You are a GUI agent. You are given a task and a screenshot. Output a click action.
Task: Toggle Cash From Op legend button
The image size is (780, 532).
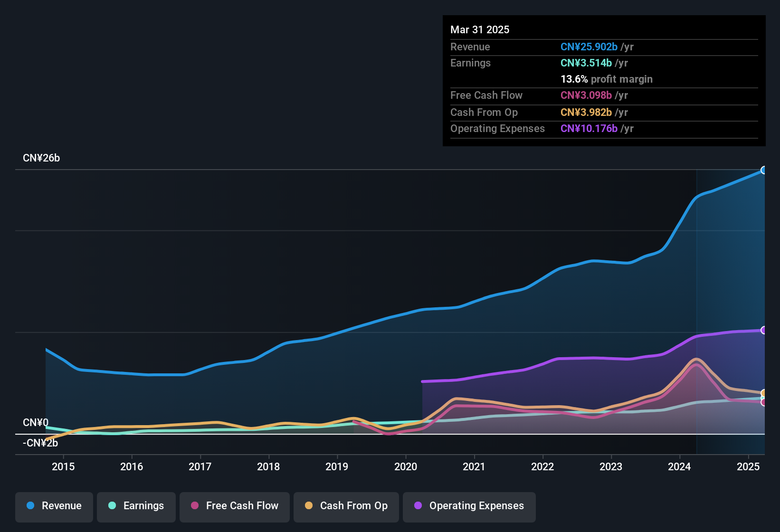click(x=346, y=506)
